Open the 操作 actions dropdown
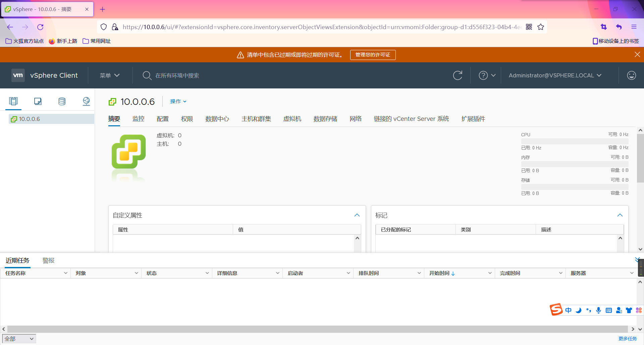 pyautogui.click(x=178, y=101)
